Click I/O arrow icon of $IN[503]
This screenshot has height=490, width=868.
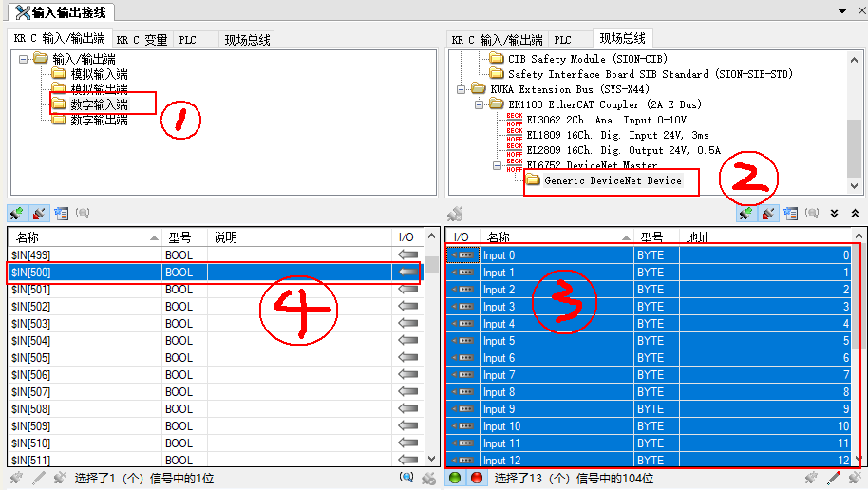click(408, 324)
